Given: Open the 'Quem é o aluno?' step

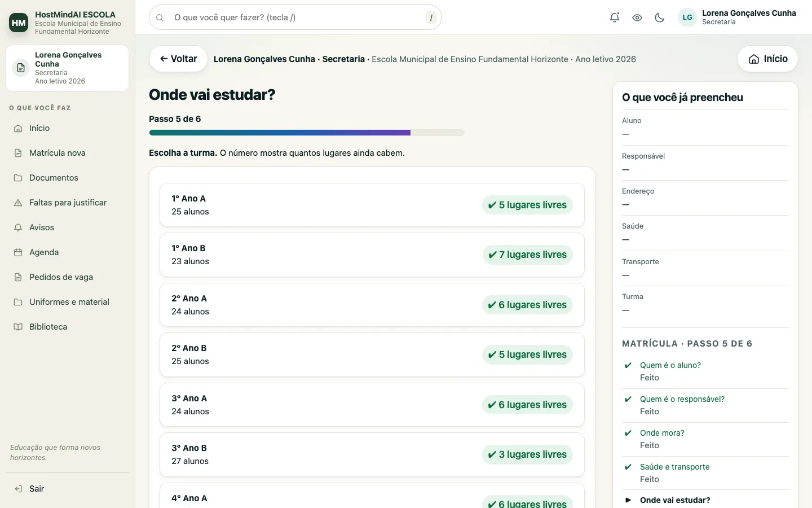Looking at the screenshot, I should [x=705, y=371].
